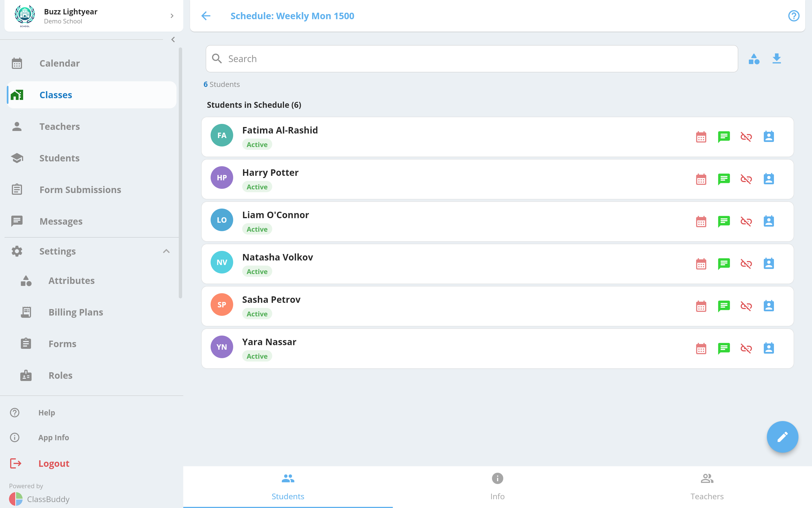The width and height of the screenshot is (812, 508).
Task: Open Harry Potter's profile card icon
Action: pos(769,179)
